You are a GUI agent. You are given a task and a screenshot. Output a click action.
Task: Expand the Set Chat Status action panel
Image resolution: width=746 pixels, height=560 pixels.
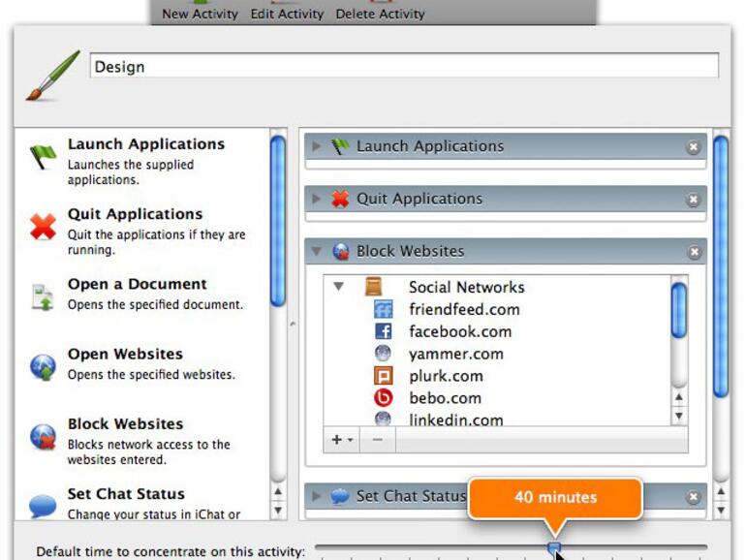click(x=316, y=496)
